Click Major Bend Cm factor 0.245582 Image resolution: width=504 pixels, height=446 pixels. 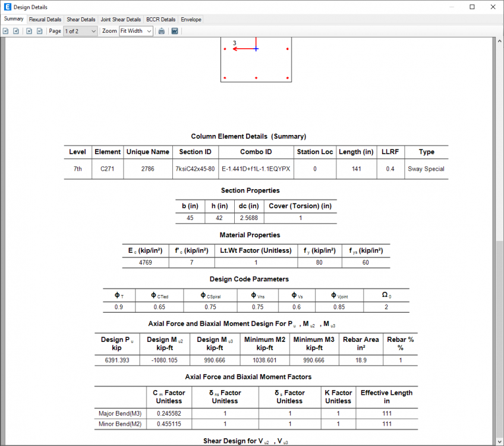pyautogui.click(x=169, y=413)
